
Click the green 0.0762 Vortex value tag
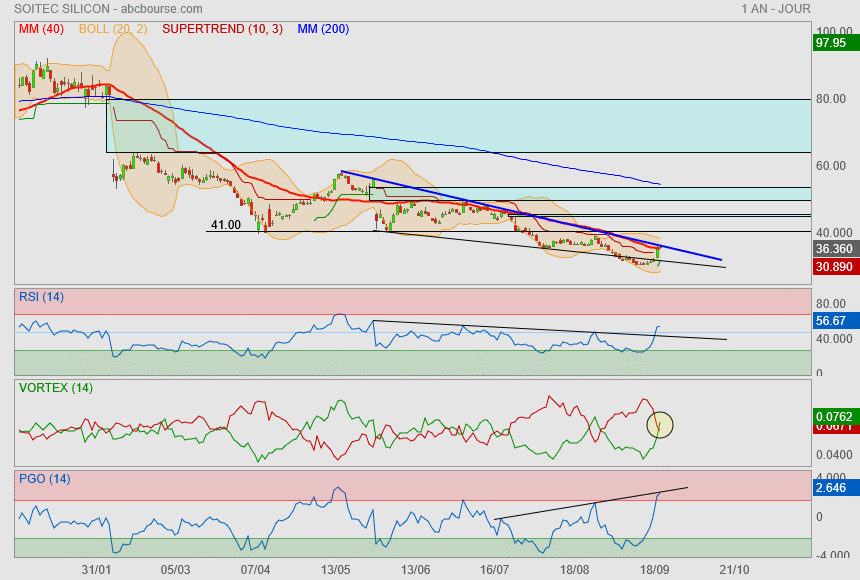(x=833, y=414)
